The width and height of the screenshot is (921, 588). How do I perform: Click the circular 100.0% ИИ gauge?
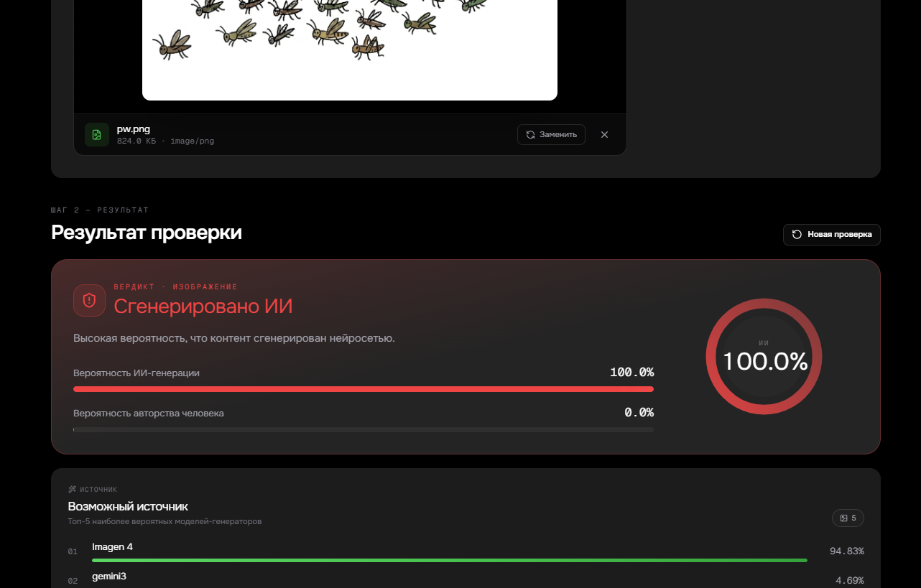[764, 357]
